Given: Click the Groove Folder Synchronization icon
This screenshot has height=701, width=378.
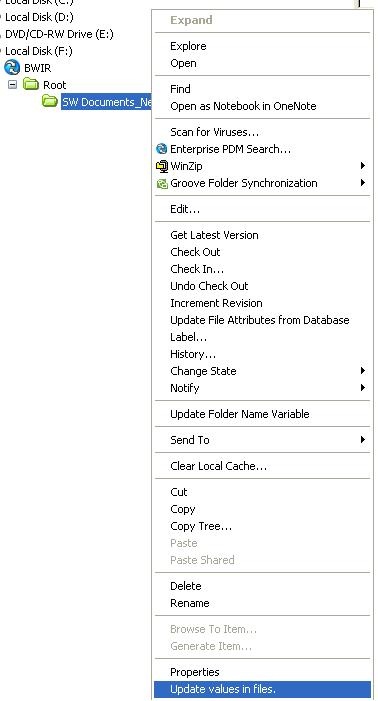Looking at the screenshot, I should (x=161, y=183).
